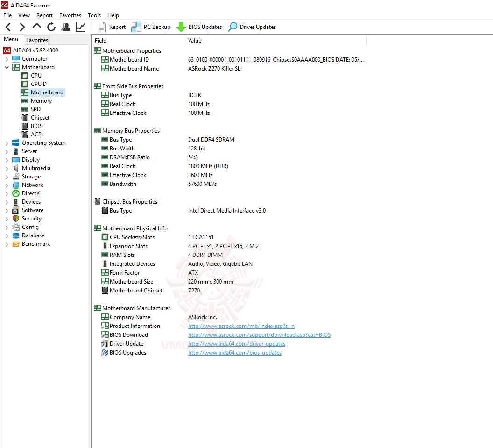The image size is (493, 448).
Task: Expand the Operating System node
Action: point(7,143)
